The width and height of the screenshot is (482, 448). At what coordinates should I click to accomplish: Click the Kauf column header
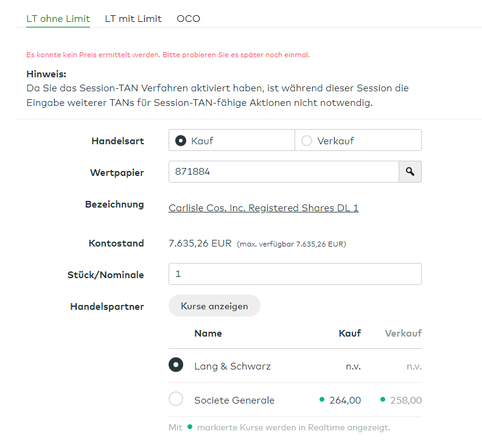pos(349,334)
